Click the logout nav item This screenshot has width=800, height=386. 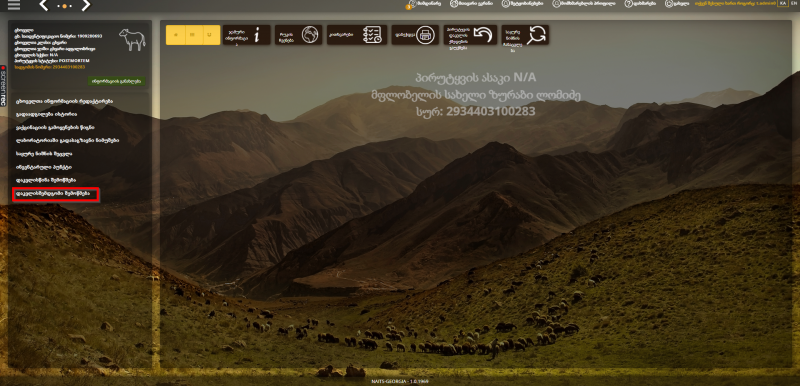coord(677,4)
